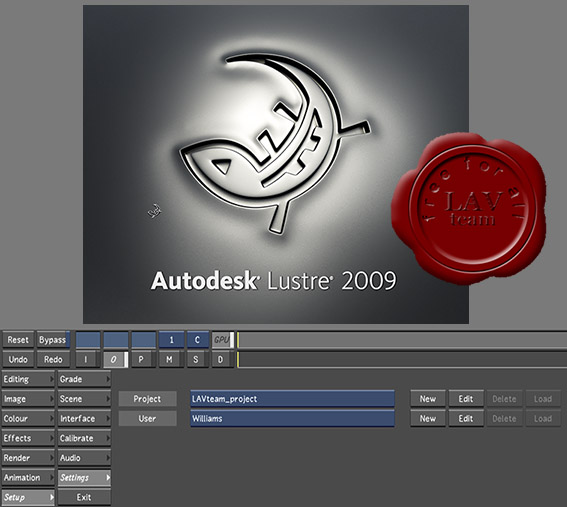Toggle the C button
The height and width of the screenshot is (507, 567).
197,340
